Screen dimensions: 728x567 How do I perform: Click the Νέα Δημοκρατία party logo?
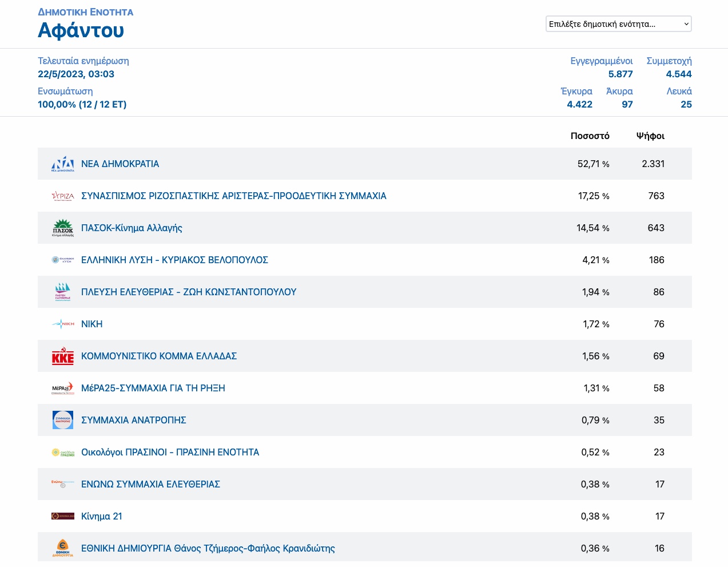coord(63,164)
